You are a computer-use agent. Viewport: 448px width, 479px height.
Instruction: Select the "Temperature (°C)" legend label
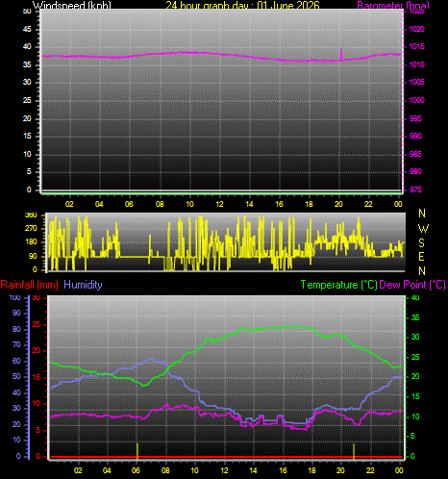click(339, 285)
